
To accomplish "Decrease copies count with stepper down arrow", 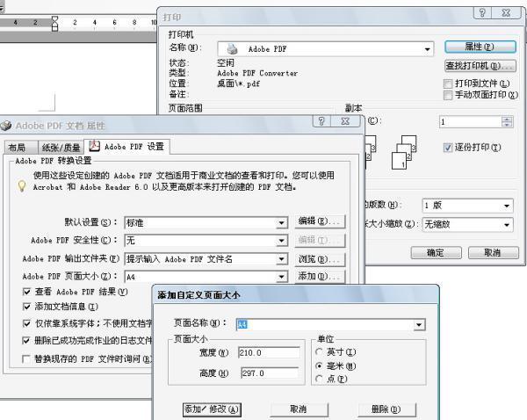I will (x=507, y=124).
